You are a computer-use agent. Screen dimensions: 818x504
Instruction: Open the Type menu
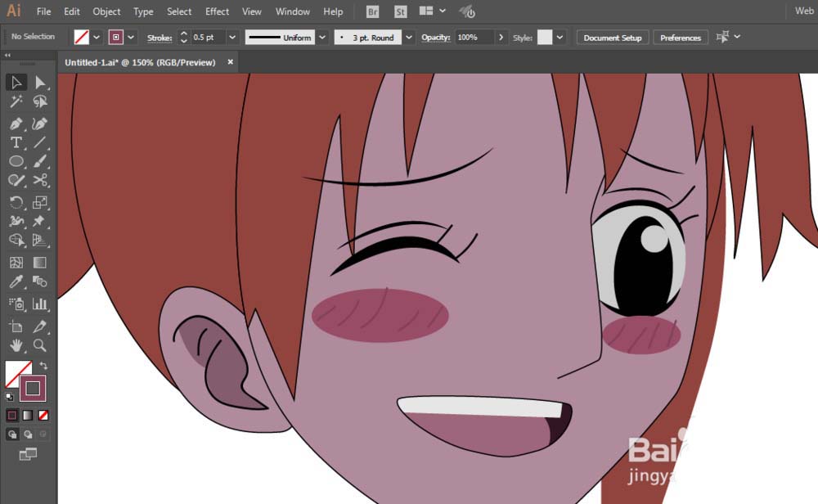pos(143,11)
